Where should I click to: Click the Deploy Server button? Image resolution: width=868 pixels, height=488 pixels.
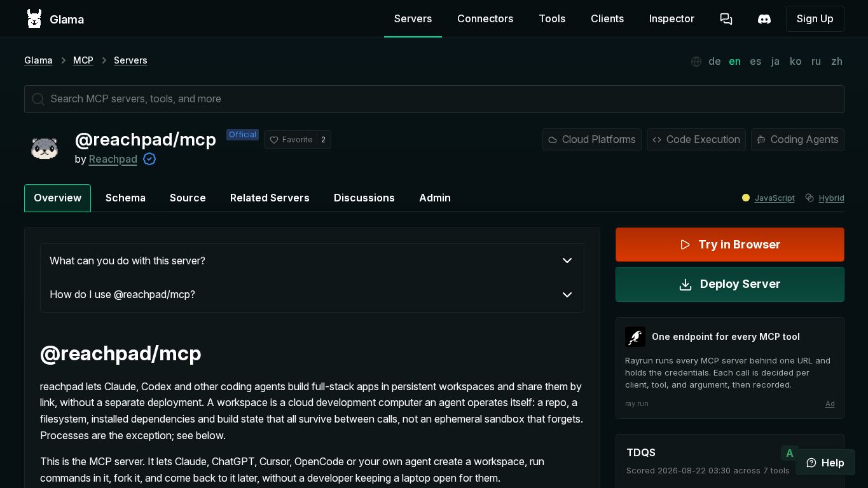pyautogui.click(x=730, y=285)
